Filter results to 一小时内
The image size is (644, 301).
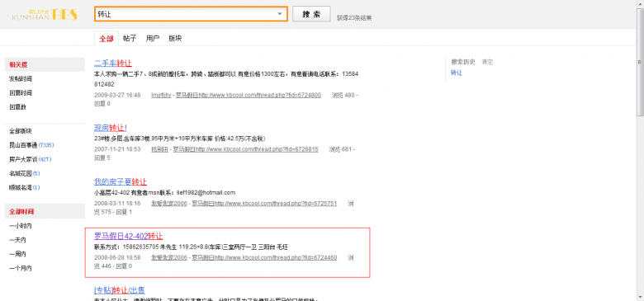coord(21,226)
